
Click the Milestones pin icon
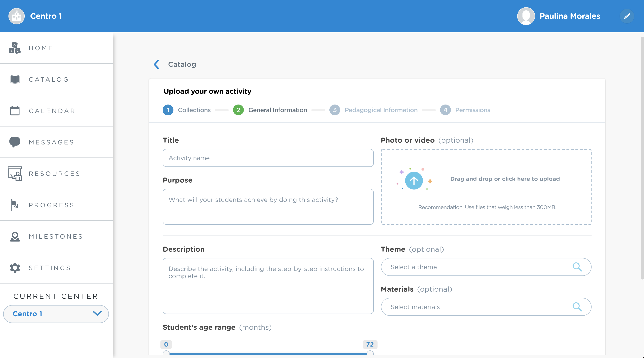pyautogui.click(x=15, y=236)
